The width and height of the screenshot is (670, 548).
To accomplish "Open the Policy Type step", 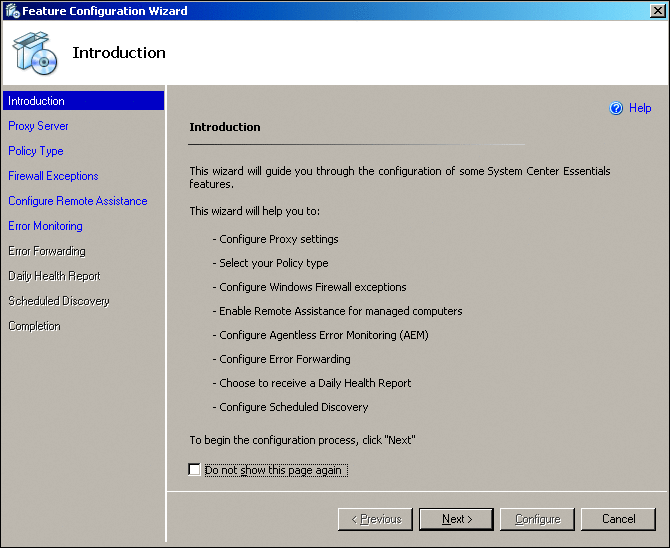I will pyautogui.click(x=36, y=151).
